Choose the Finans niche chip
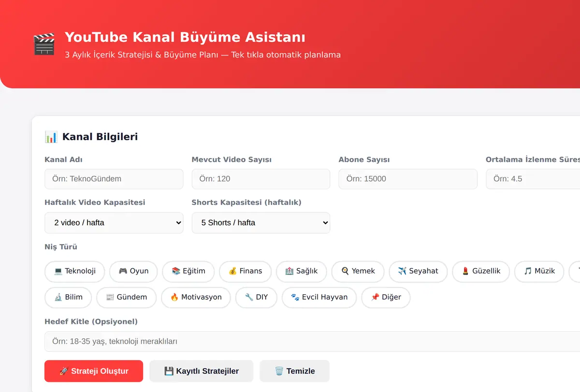Screen dimensions: 580x392 click(x=245, y=271)
